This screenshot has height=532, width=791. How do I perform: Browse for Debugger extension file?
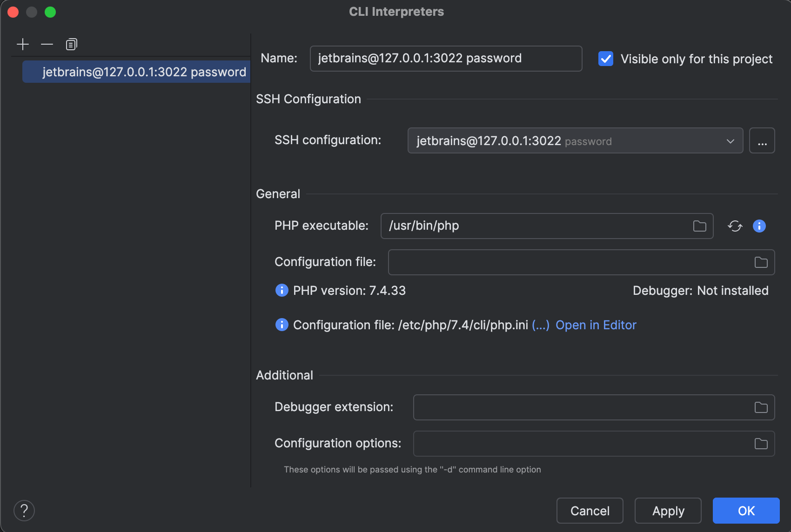click(x=761, y=407)
